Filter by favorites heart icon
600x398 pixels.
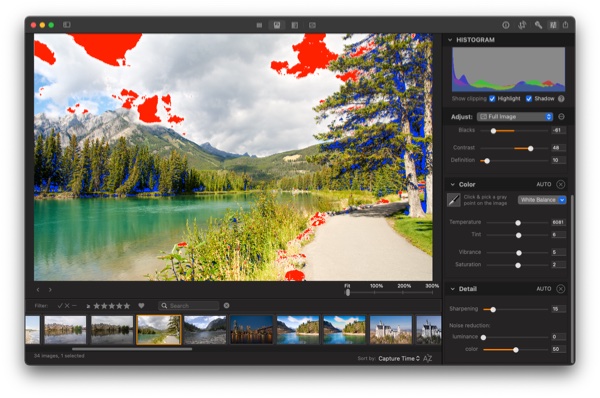pos(141,306)
